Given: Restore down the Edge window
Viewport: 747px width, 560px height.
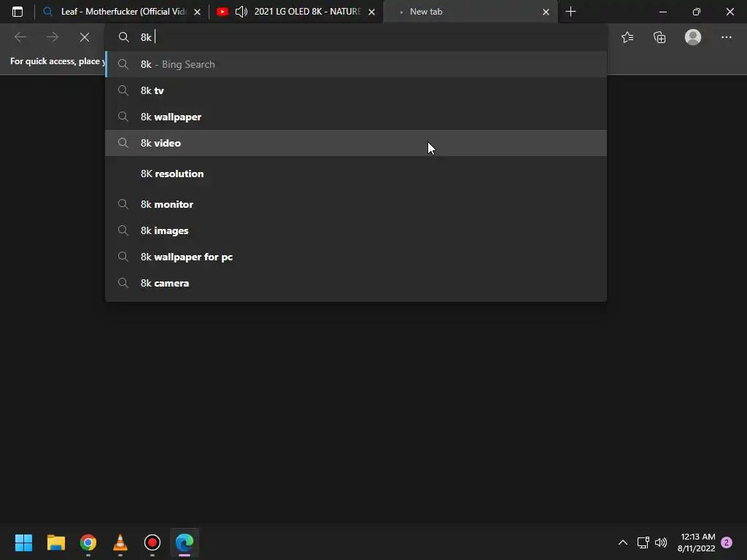Looking at the screenshot, I should click(x=697, y=12).
